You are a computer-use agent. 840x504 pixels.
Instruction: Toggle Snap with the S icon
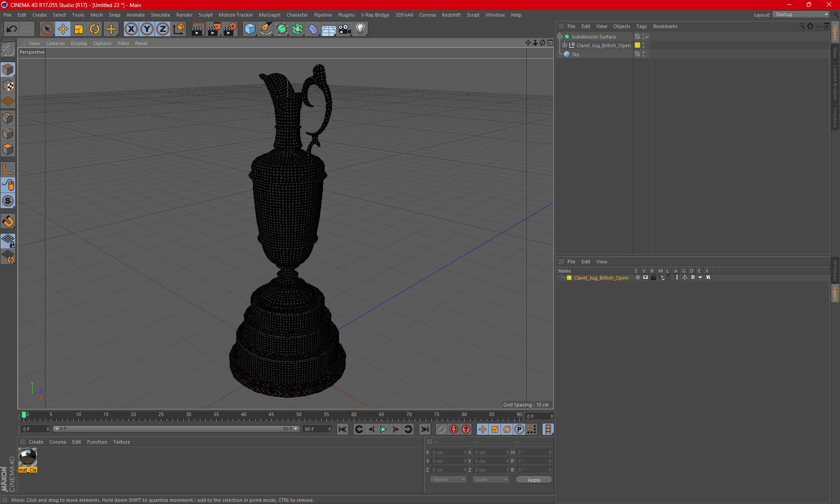click(x=8, y=201)
